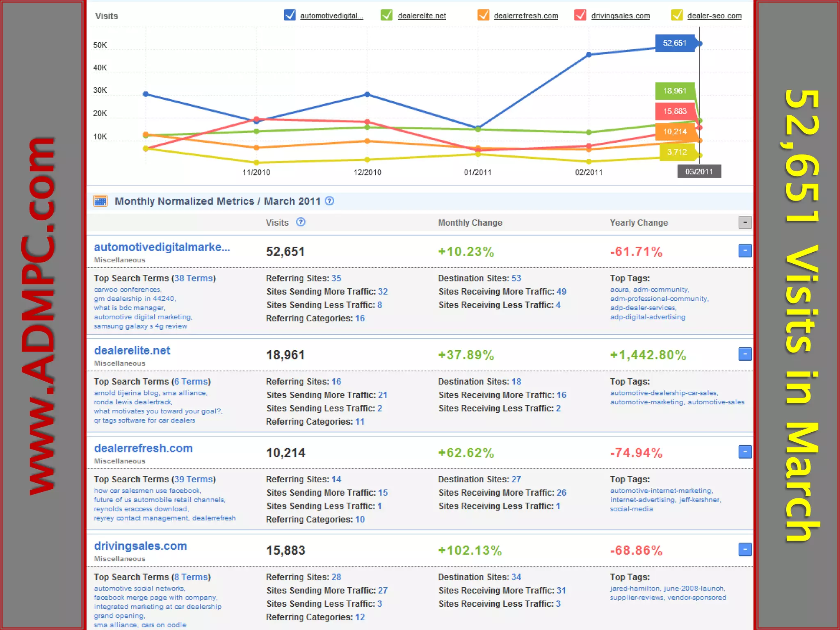Click the dealer-seo.com yellow legend checkbox
This screenshot has width=840, height=630.
[x=676, y=15]
